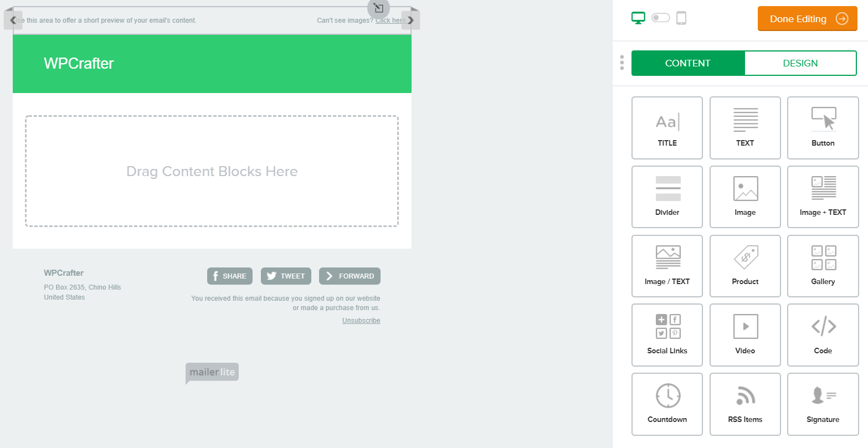This screenshot has height=448, width=868.
Task: Open the CONTENT tab
Action: pos(688,63)
